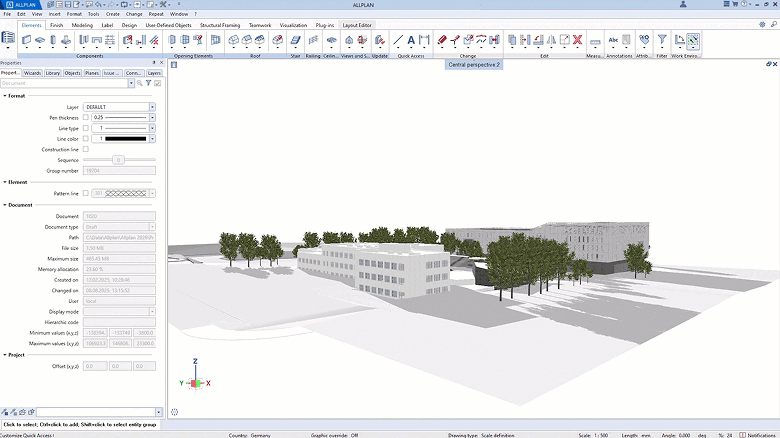Image resolution: width=780 pixels, height=438 pixels.
Task: Enable the Construction line checkbox
Action: click(x=86, y=149)
